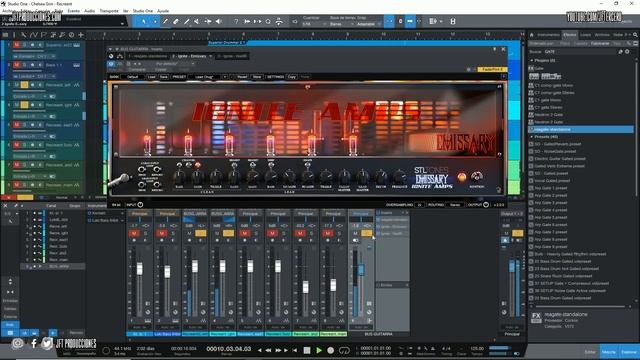Select the reagate-standalone tab in plugin window
The height and width of the screenshot is (360, 640).
(x=148, y=56)
